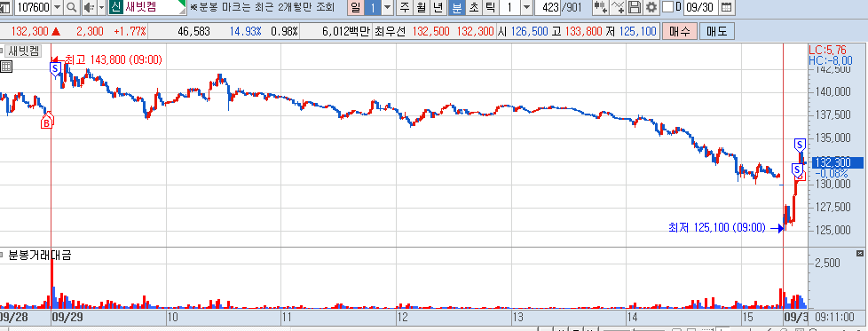Click the speaker sound icon
Viewport: 868px width, 331px height.
[x=89, y=8]
